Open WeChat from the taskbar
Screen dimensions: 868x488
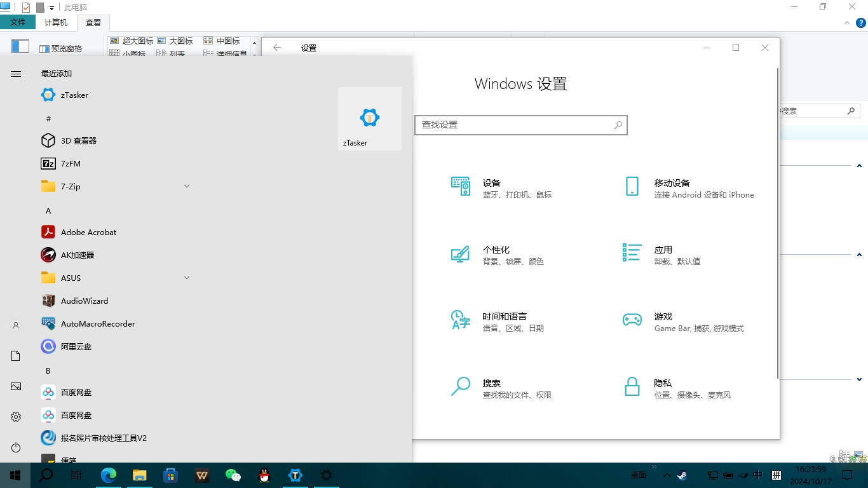tap(233, 475)
